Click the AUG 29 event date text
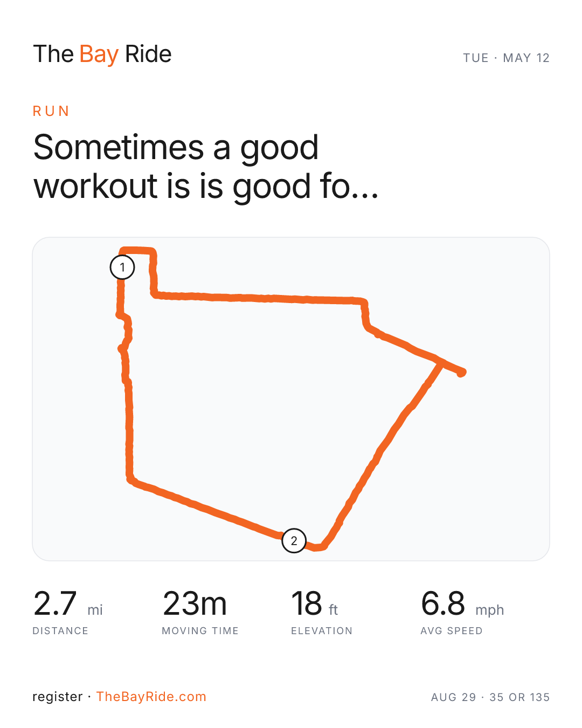582x728 pixels. click(454, 697)
